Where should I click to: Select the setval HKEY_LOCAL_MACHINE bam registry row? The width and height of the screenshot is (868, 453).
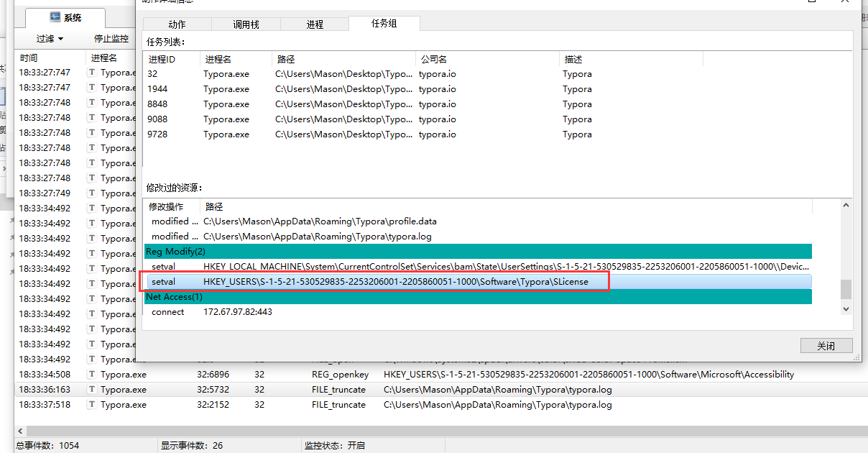478,267
